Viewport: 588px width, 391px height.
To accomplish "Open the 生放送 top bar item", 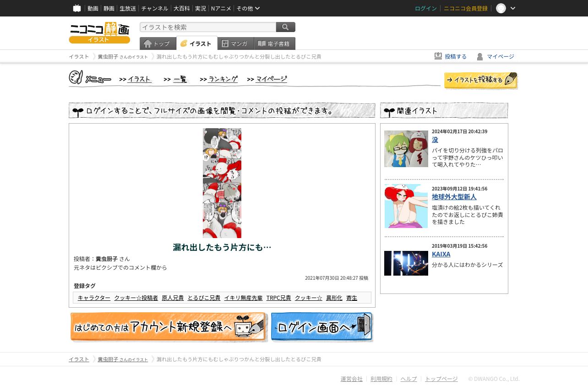I will coord(128,8).
